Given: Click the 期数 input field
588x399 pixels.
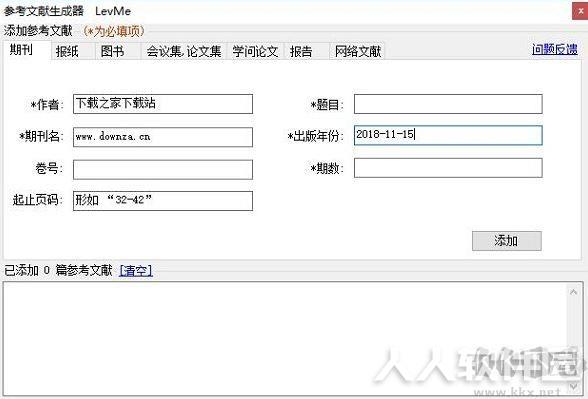Looking at the screenshot, I should (x=448, y=168).
